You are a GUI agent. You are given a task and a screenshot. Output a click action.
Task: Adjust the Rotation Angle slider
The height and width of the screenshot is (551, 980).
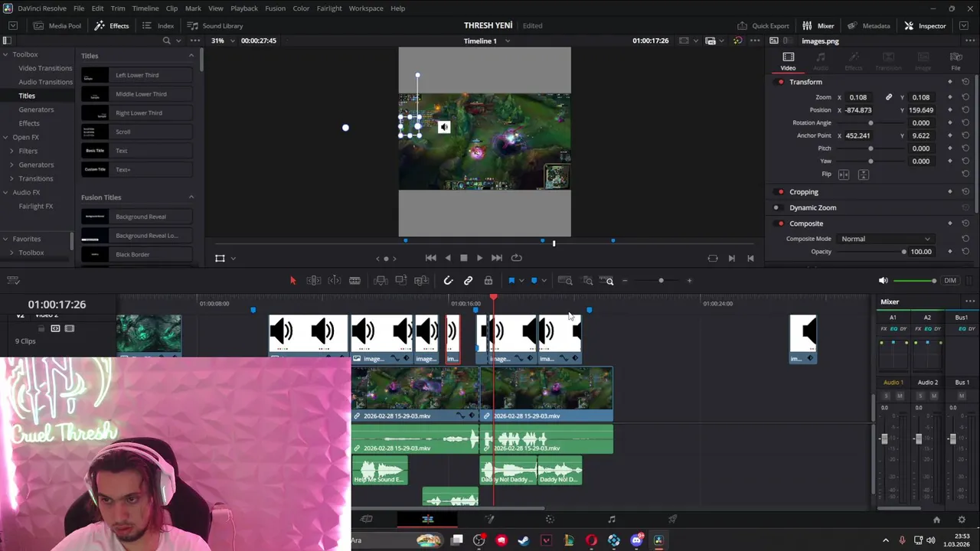pos(871,123)
